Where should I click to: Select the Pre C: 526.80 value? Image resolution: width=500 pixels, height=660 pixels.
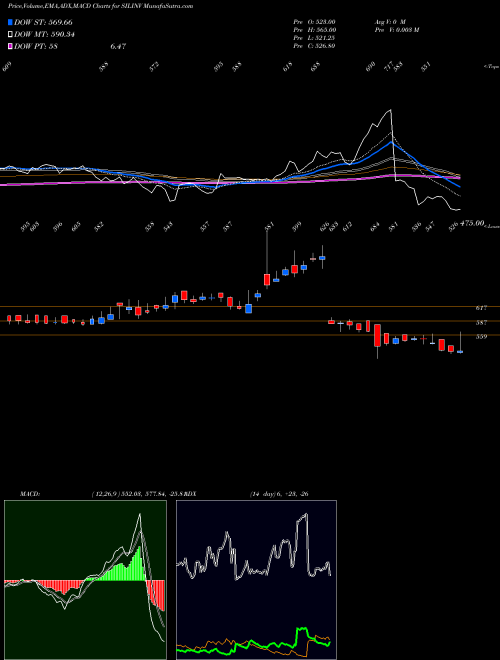pos(314,46)
